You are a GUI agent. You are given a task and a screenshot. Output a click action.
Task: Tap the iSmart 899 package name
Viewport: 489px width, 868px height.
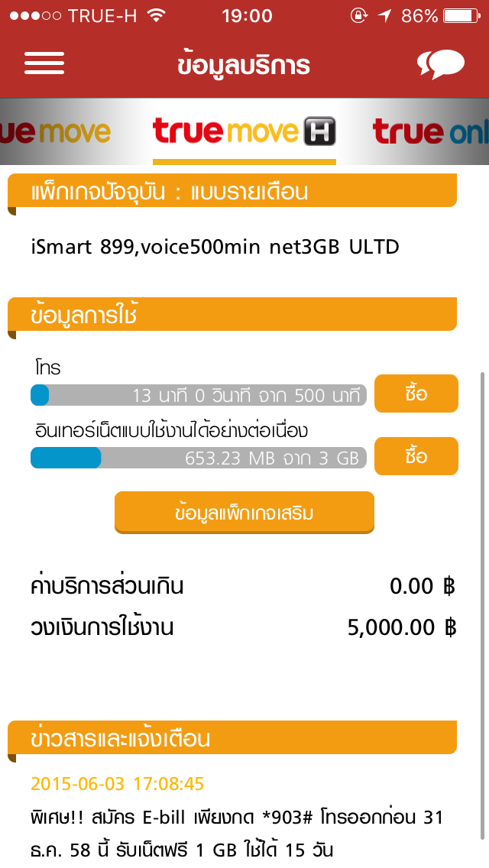pyautogui.click(x=215, y=247)
